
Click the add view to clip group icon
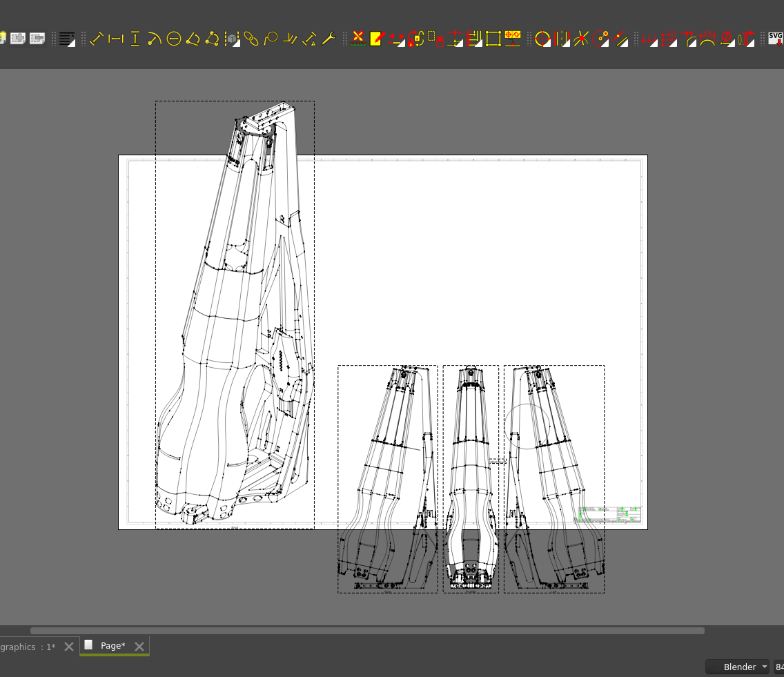[x=17, y=39]
